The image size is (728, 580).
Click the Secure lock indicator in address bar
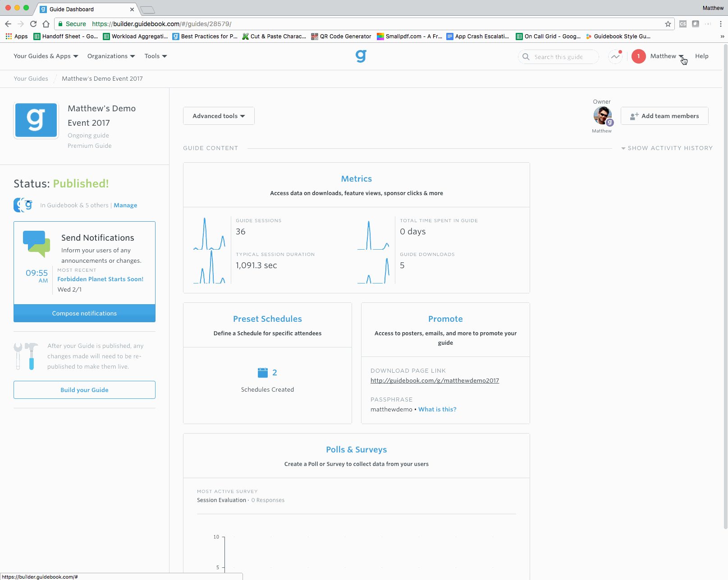pos(72,24)
